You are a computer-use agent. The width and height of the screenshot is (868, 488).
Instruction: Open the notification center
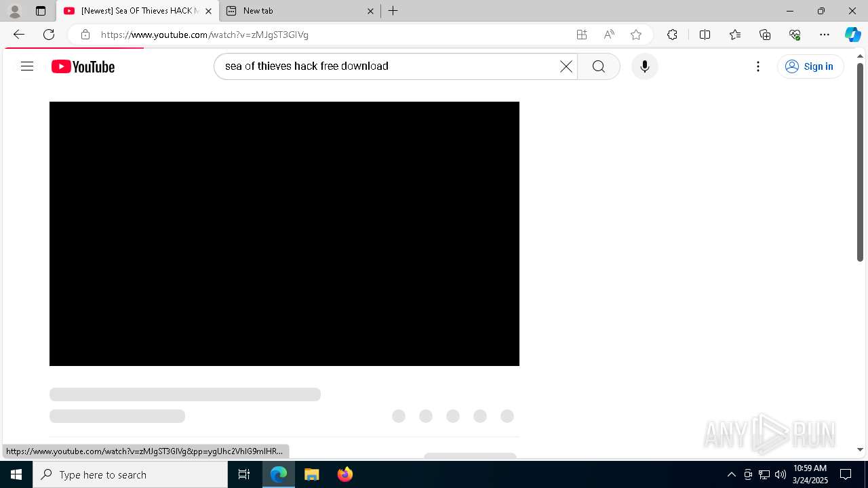point(846,474)
